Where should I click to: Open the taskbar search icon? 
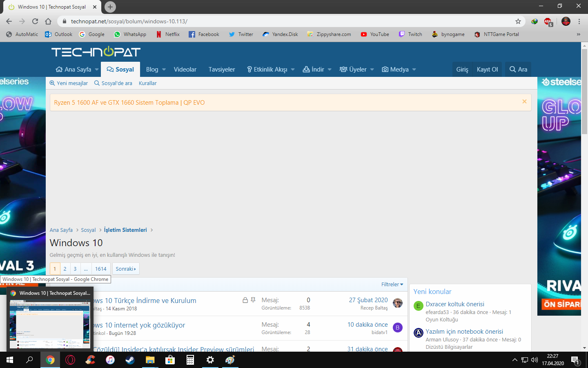tap(29, 360)
